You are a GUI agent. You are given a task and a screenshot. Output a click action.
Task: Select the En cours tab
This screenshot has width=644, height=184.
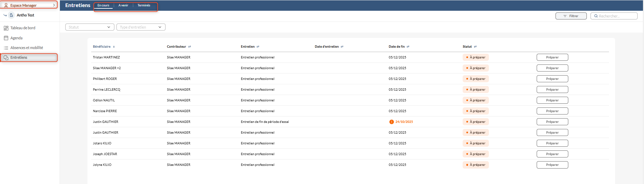pyautogui.click(x=103, y=5)
